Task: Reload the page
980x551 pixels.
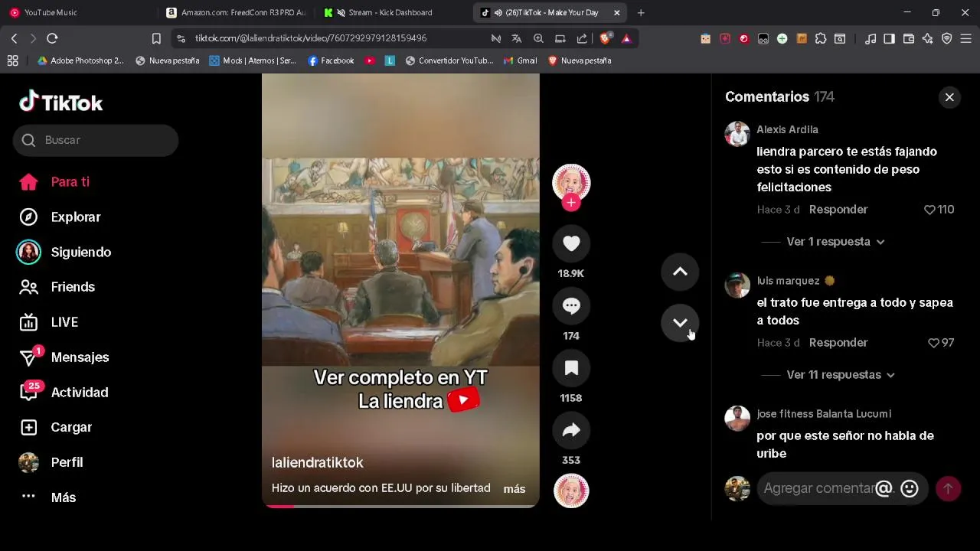Action: pos(52,38)
